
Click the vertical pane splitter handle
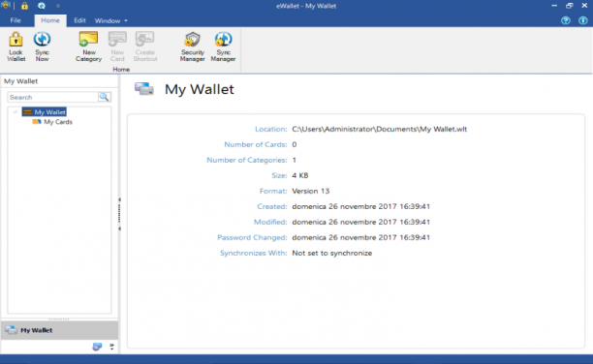click(119, 214)
